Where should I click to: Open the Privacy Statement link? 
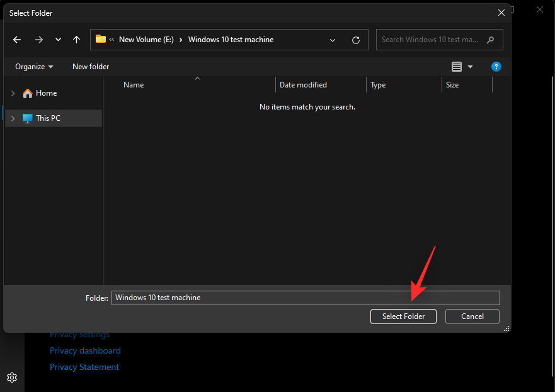coord(84,367)
